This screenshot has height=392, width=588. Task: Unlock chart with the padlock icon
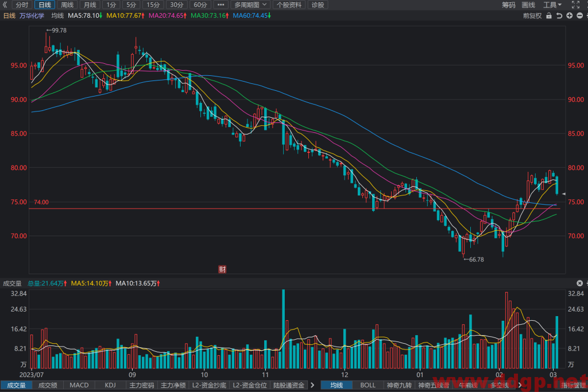(x=549, y=16)
